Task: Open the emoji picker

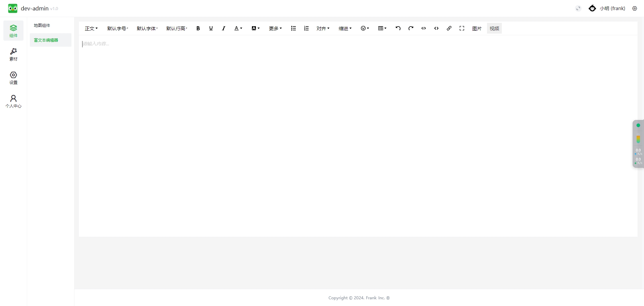Action: (x=365, y=29)
